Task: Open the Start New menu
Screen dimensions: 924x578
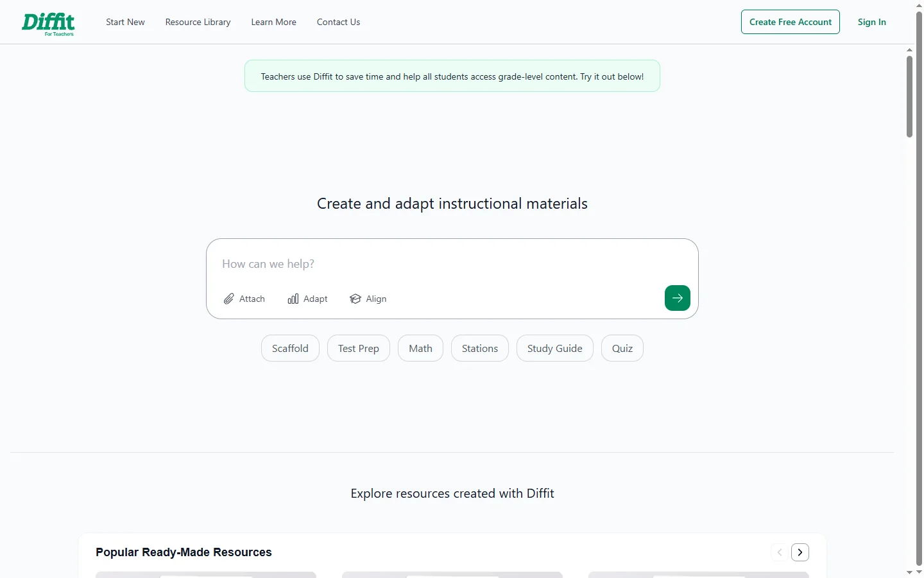Action: click(x=125, y=22)
